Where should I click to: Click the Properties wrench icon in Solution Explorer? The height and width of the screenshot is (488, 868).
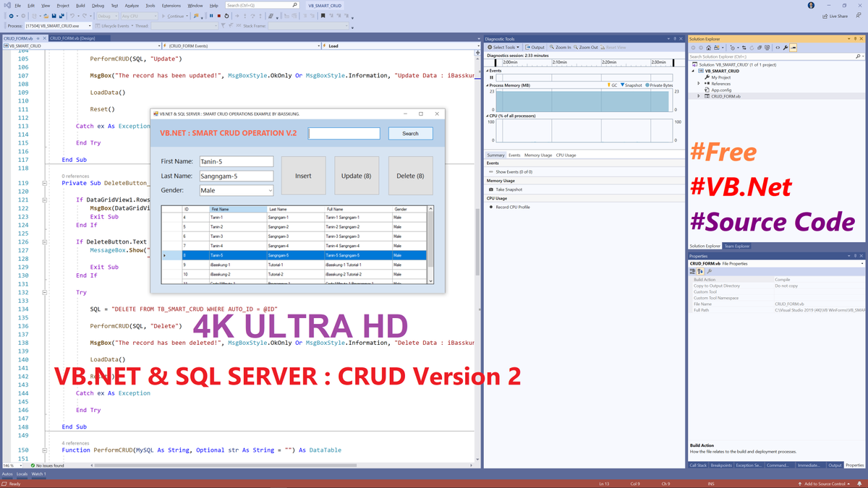tap(786, 48)
